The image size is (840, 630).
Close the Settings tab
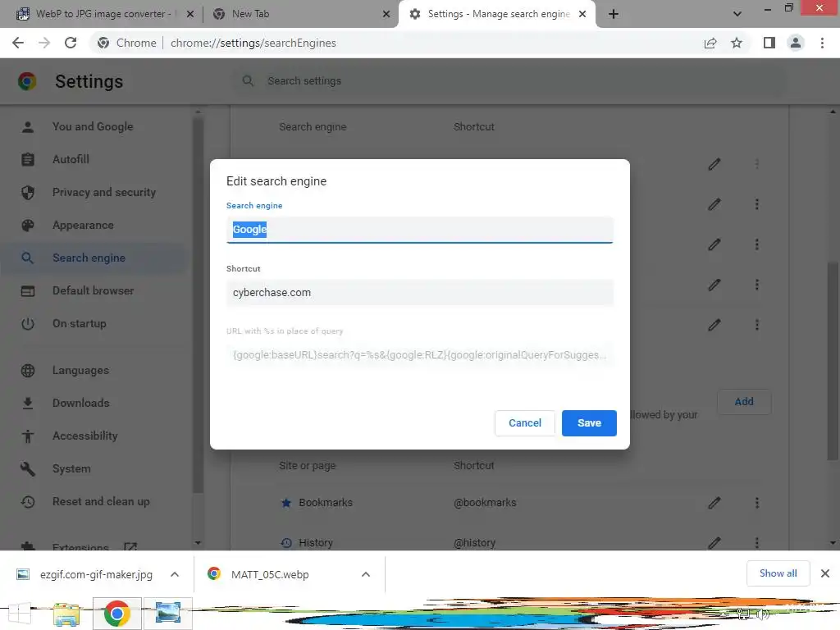(x=582, y=14)
